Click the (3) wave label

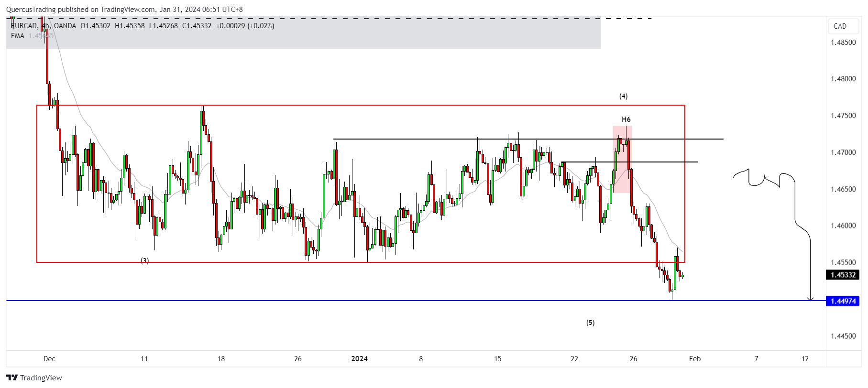click(144, 260)
